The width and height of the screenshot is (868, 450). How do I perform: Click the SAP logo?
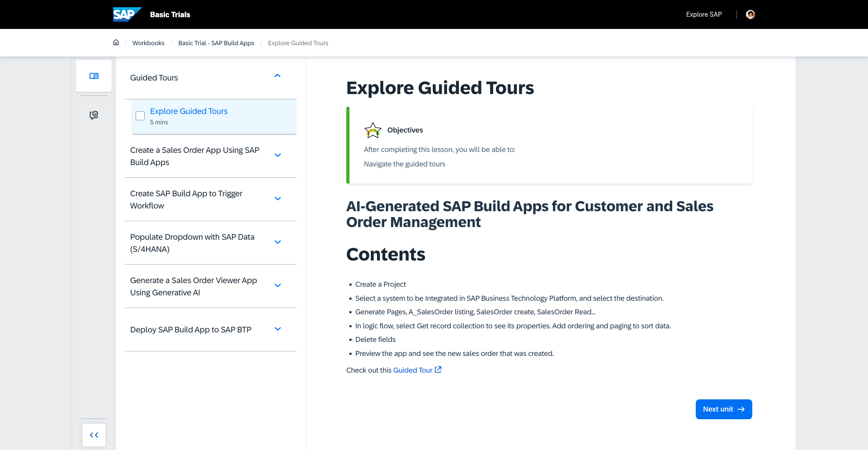[x=127, y=14]
